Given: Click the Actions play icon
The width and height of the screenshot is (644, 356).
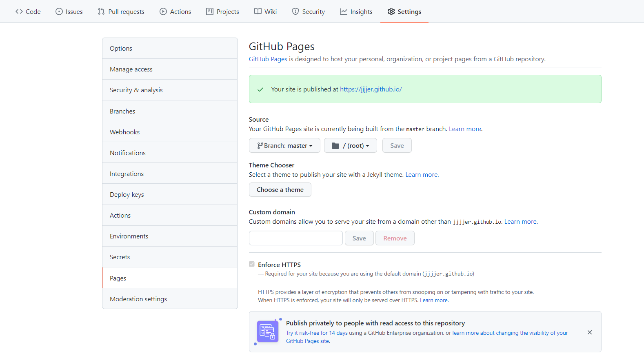Looking at the screenshot, I should pos(163,11).
